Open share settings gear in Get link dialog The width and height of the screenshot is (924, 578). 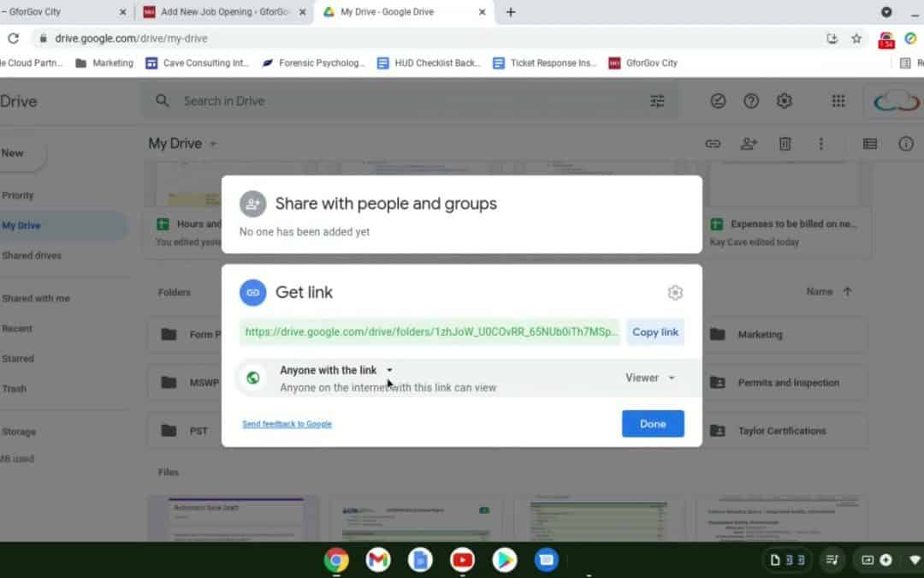click(675, 293)
